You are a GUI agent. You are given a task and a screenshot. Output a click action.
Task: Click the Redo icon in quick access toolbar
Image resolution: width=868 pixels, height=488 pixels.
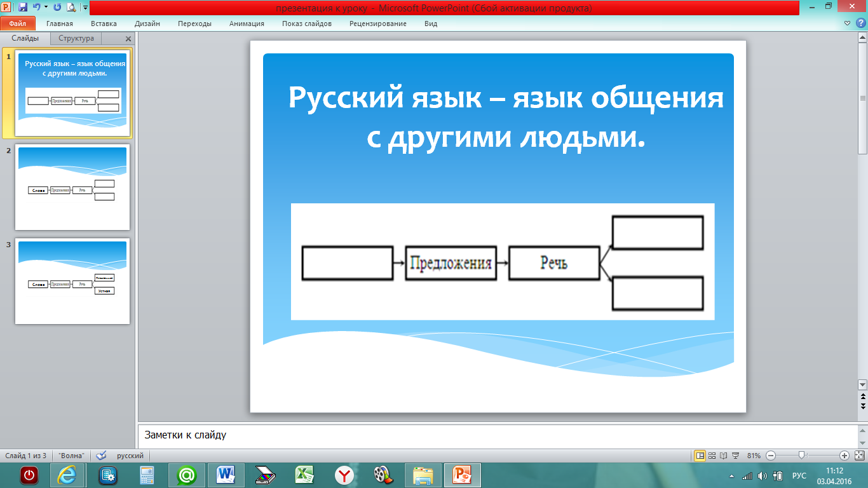click(57, 8)
